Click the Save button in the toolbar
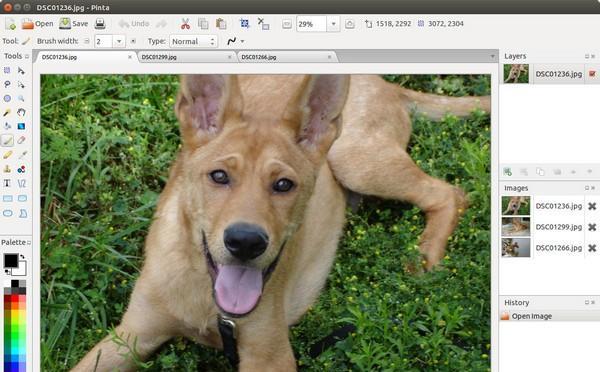This screenshot has height=372, width=600. point(73,24)
